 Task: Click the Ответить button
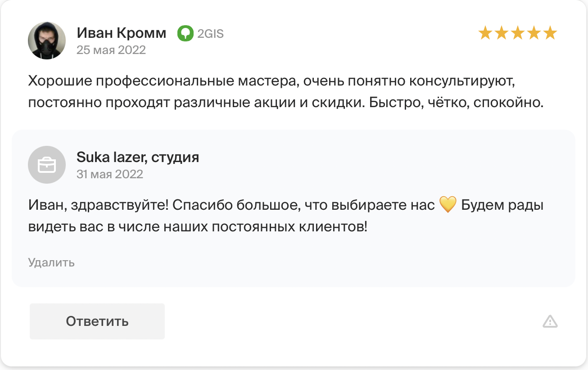[x=97, y=321]
